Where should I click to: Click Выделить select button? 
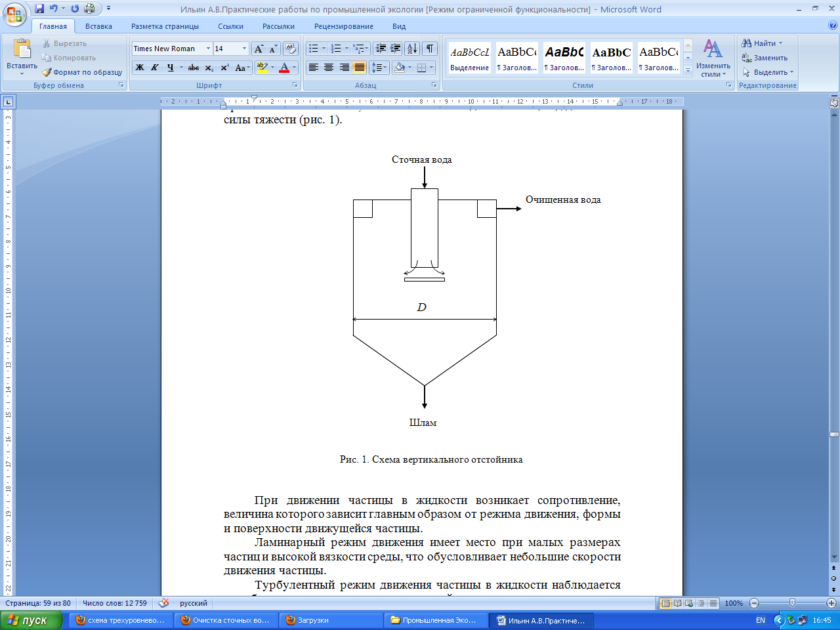click(x=768, y=72)
